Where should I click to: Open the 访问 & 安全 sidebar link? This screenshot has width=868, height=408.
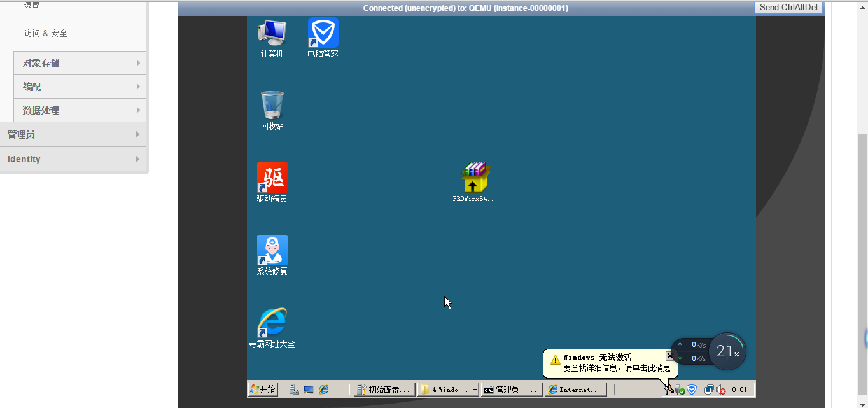[x=46, y=33]
